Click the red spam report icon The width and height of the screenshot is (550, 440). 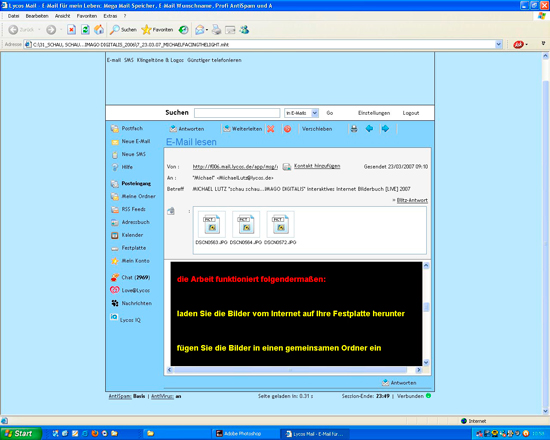pos(287,129)
